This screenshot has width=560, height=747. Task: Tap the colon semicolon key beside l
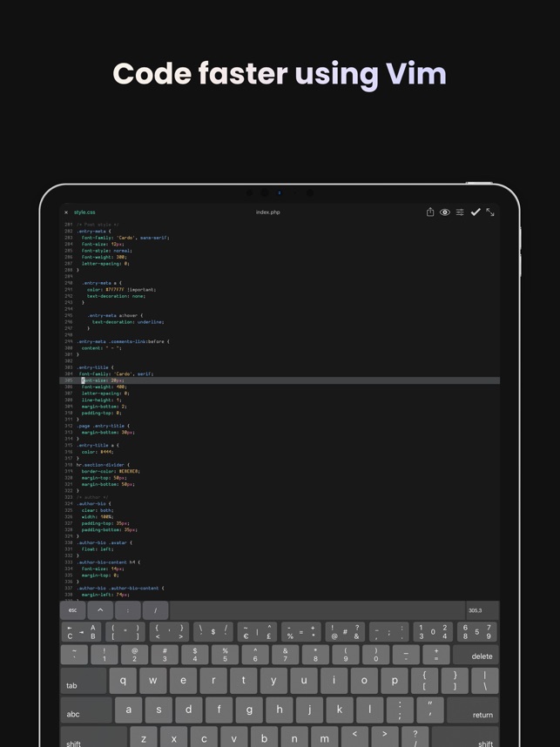pyautogui.click(x=400, y=710)
